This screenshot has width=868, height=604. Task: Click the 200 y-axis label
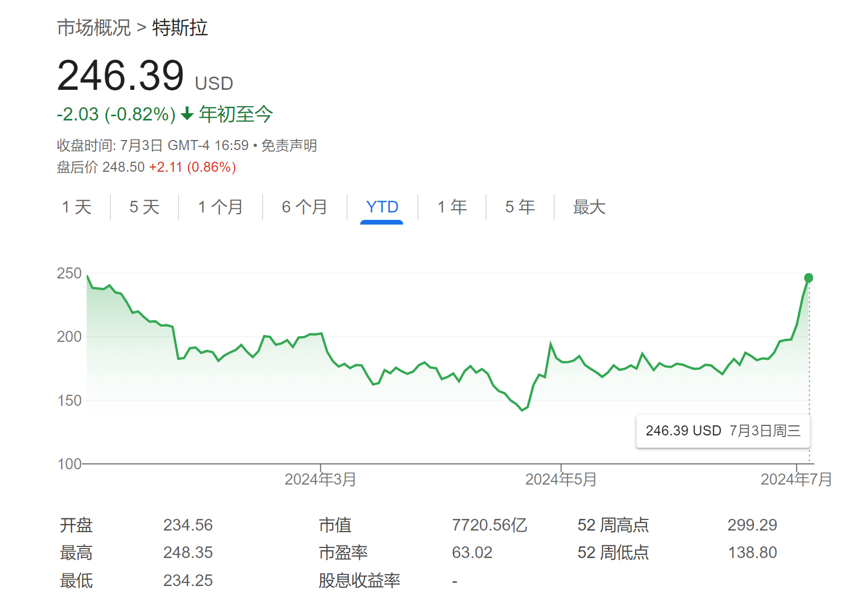click(x=69, y=337)
